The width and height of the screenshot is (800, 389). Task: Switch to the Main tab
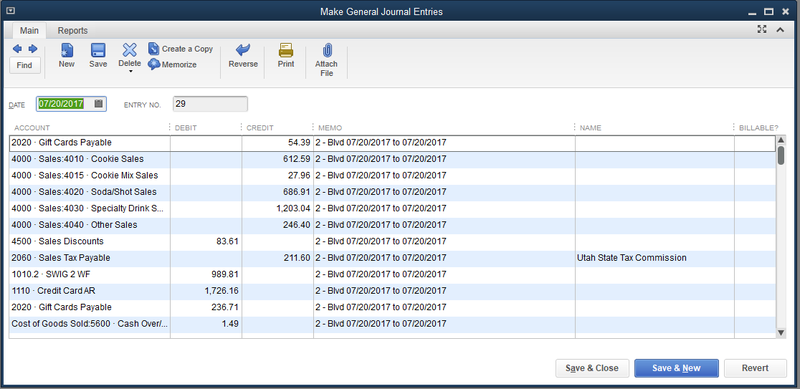[29, 31]
